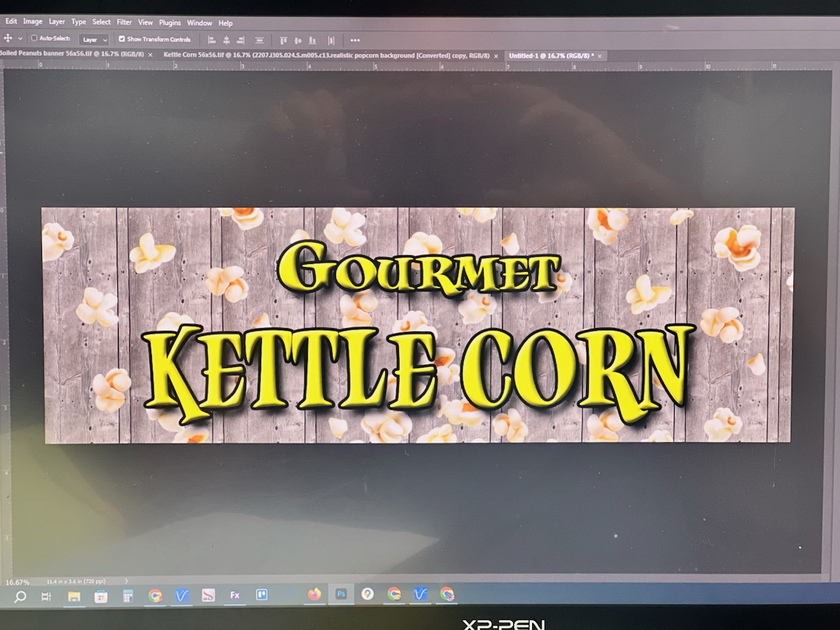Select the Untitled-1 document tab
The height and width of the screenshot is (630, 840).
551,56
